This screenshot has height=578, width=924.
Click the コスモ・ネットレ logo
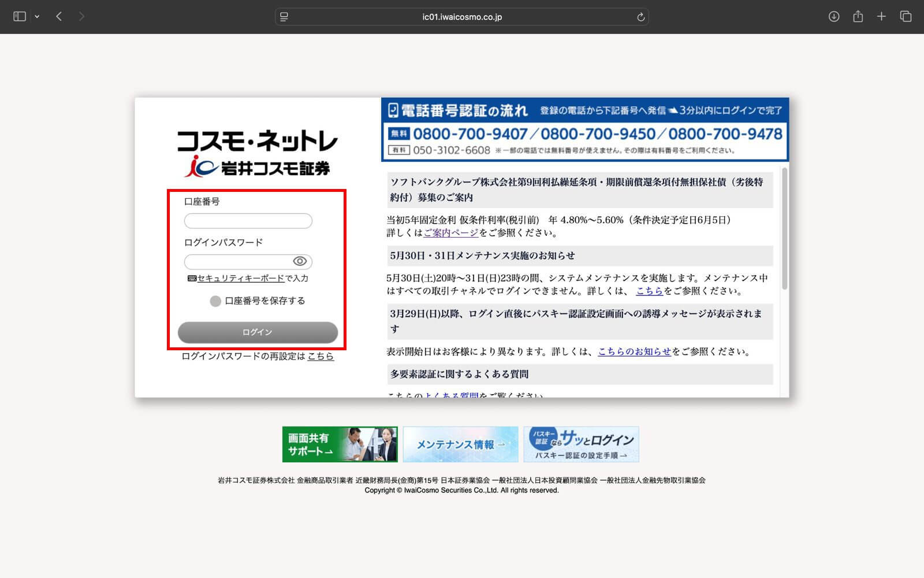[x=258, y=142]
